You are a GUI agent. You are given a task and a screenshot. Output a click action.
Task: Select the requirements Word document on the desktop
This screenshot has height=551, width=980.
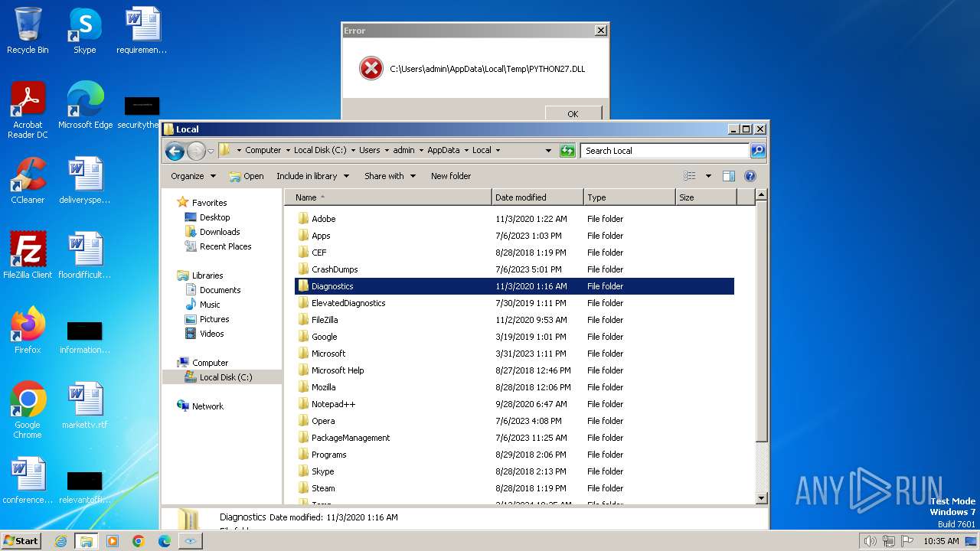click(x=142, y=31)
